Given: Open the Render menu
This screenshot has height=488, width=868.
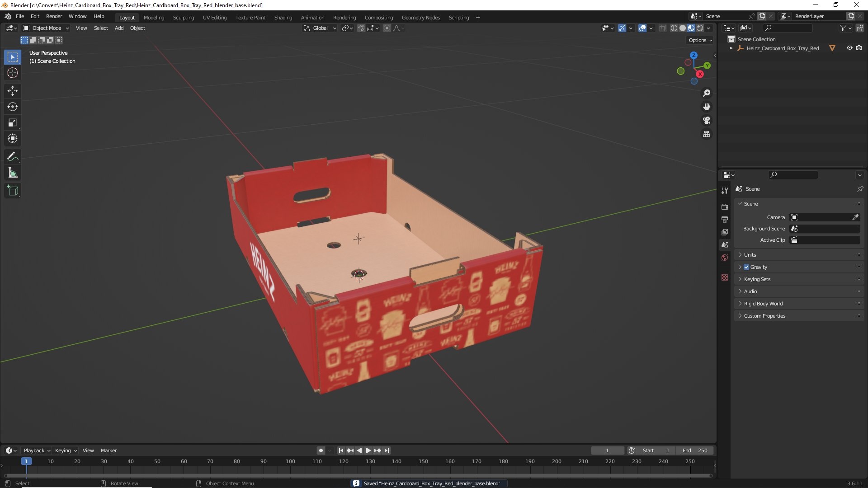Looking at the screenshot, I should (x=54, y=16).
